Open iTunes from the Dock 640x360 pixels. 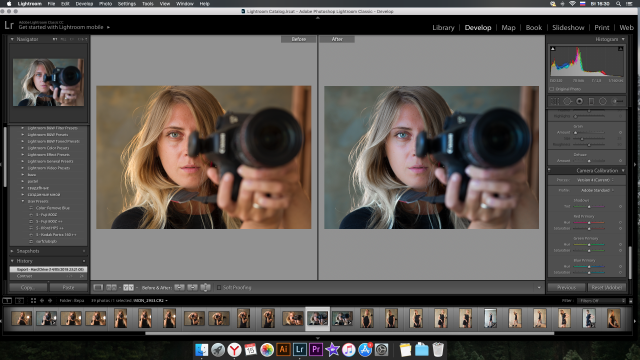click(x=349, y=349)
